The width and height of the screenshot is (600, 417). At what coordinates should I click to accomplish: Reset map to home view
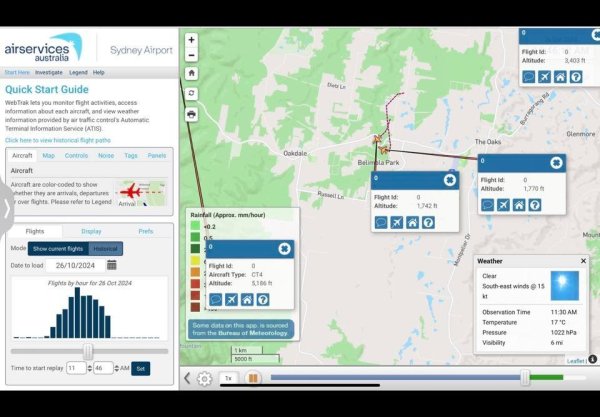pos(191,73)
